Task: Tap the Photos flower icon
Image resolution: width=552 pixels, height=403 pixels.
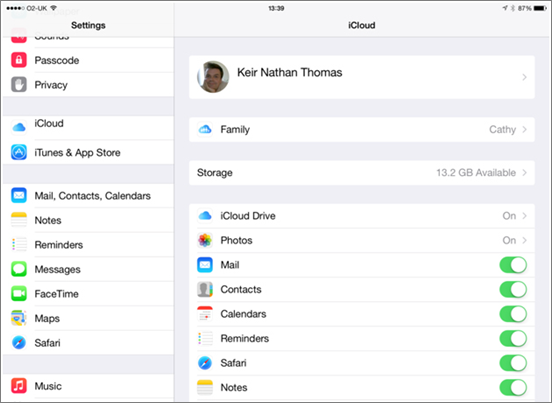Action: (x=205, y=240)
